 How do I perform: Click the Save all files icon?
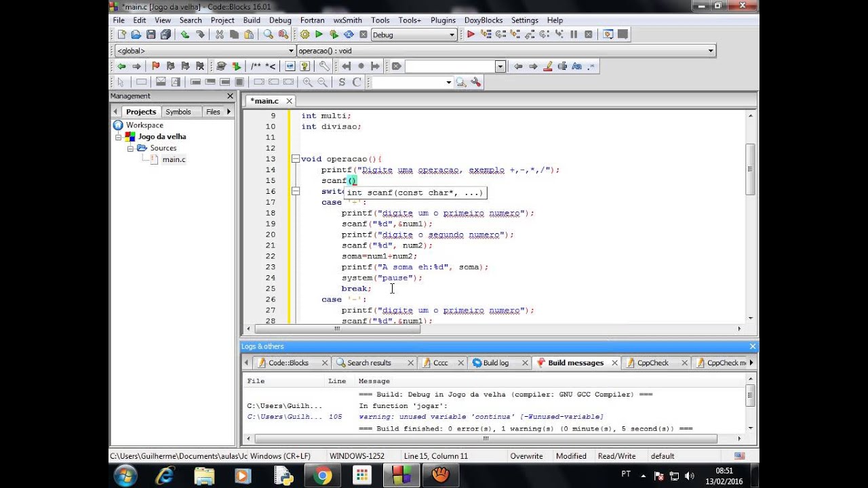[165, 35]
